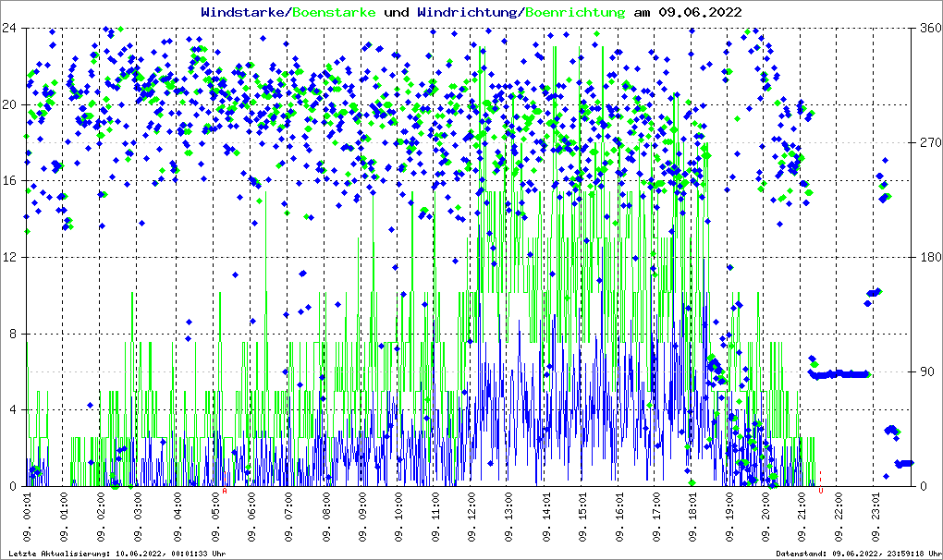Click the green 'Boenstarke' title label
943x560 pixels.
click(334, 12)
